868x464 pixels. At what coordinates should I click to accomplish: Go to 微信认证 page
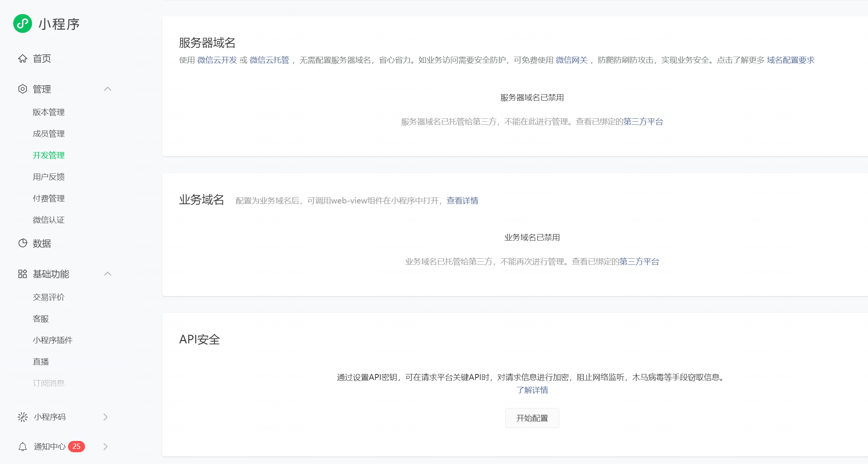[x=49, y=220]
